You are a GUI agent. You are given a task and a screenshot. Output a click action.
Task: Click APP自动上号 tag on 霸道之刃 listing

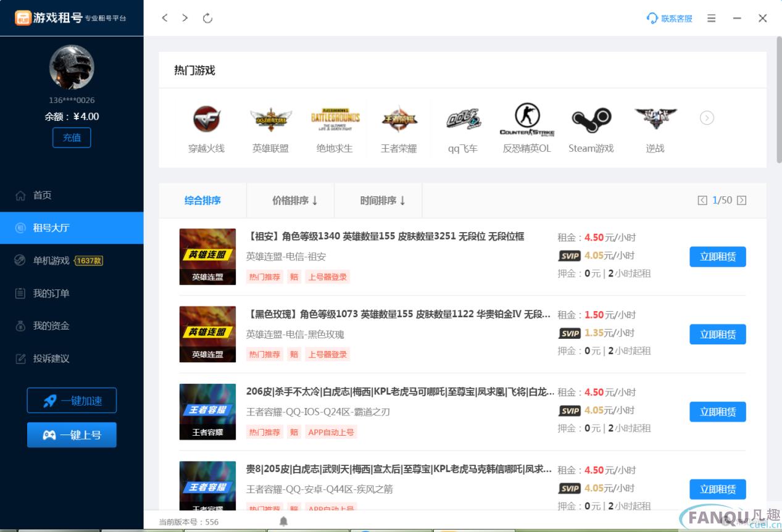click(331, 432)
